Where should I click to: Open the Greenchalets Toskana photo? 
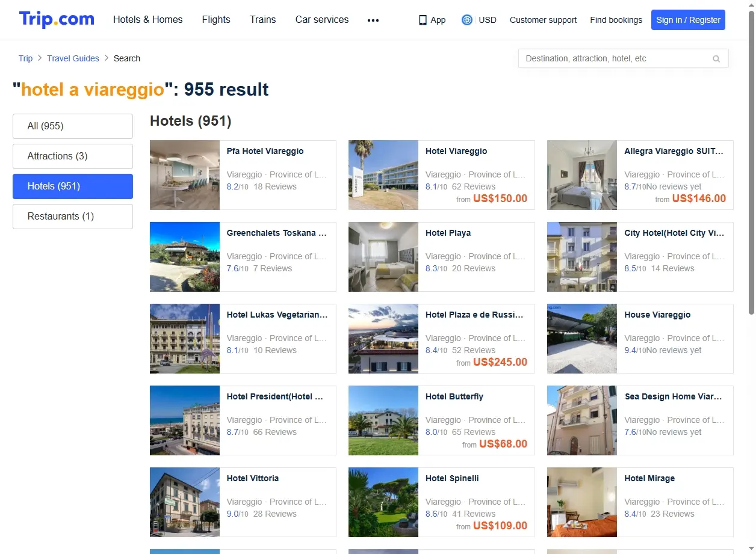tap(185, 257)
